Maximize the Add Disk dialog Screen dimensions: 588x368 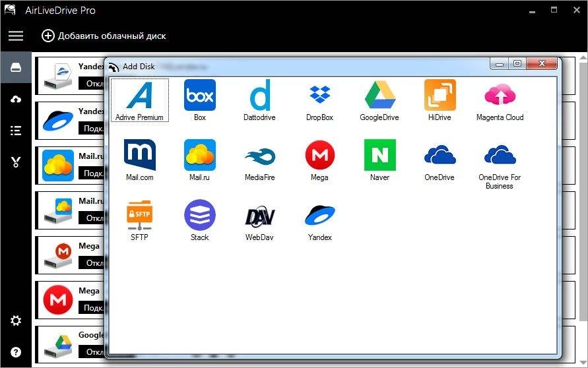click(x=517, y=64)
